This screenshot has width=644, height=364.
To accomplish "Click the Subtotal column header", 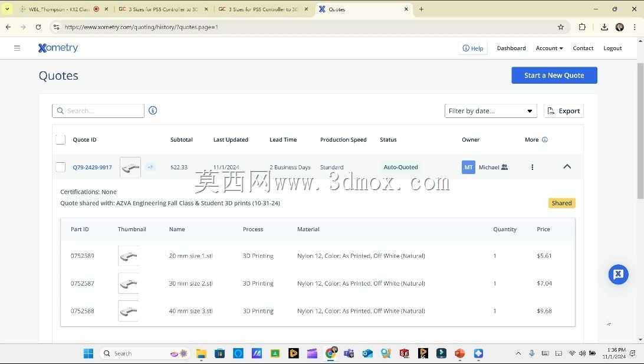I will point(181,140).
